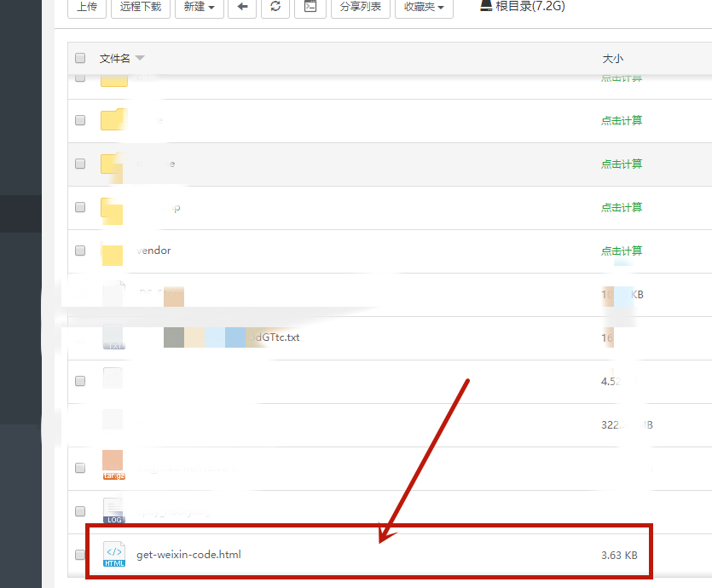This screenshot has height=588, width=712.
Task: Refresh the file list icon
Action: coord(275,7)
